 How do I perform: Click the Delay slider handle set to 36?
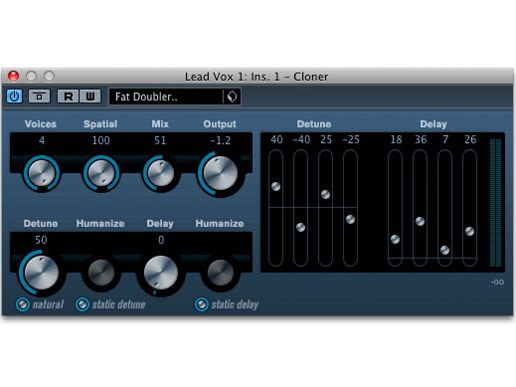pyautogui.click(x=420, y=221)
